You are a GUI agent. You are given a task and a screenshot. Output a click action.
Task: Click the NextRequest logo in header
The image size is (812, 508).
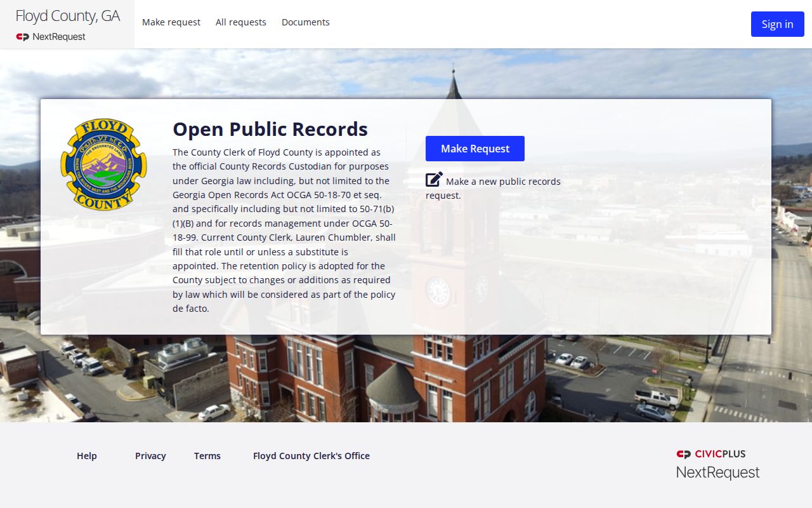51,37
